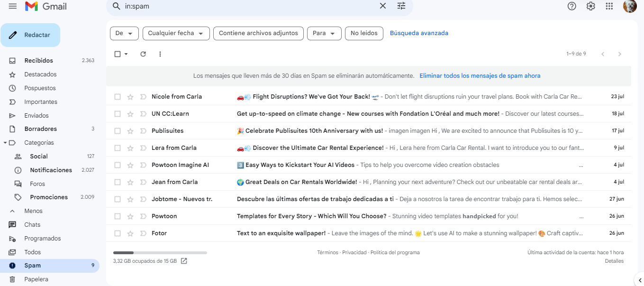
Task: Select the Fotor email checkbox
Action: point(118,233)
